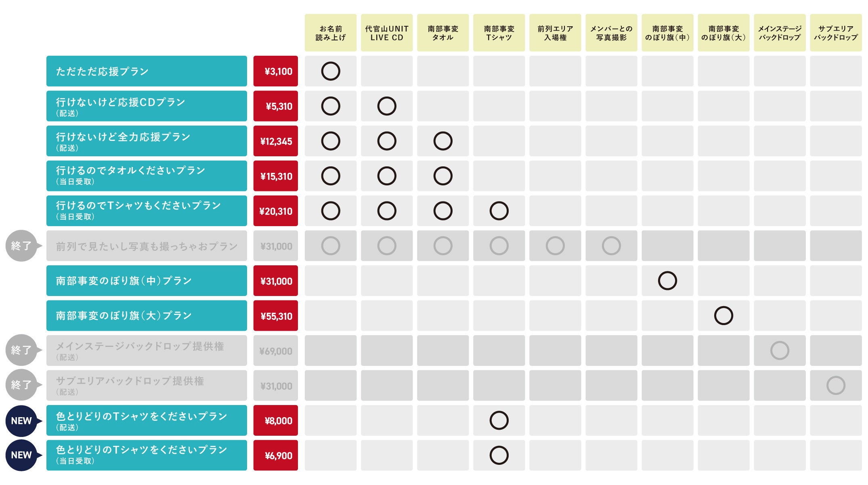This screenshot has height=485, width=868.
Task: Click the 終了 badge beside 前列で見たいし写真も撮っちゃおプラン
Action: 21,246
